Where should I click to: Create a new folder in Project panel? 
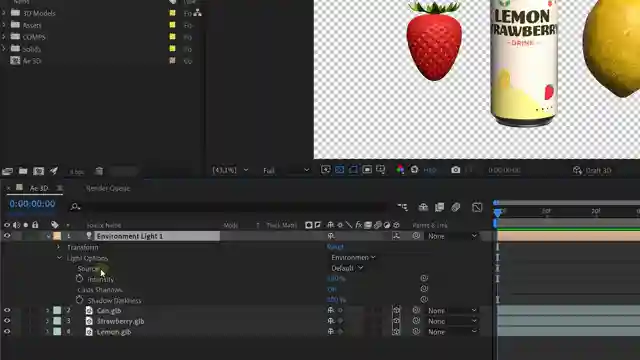(23, 171)
